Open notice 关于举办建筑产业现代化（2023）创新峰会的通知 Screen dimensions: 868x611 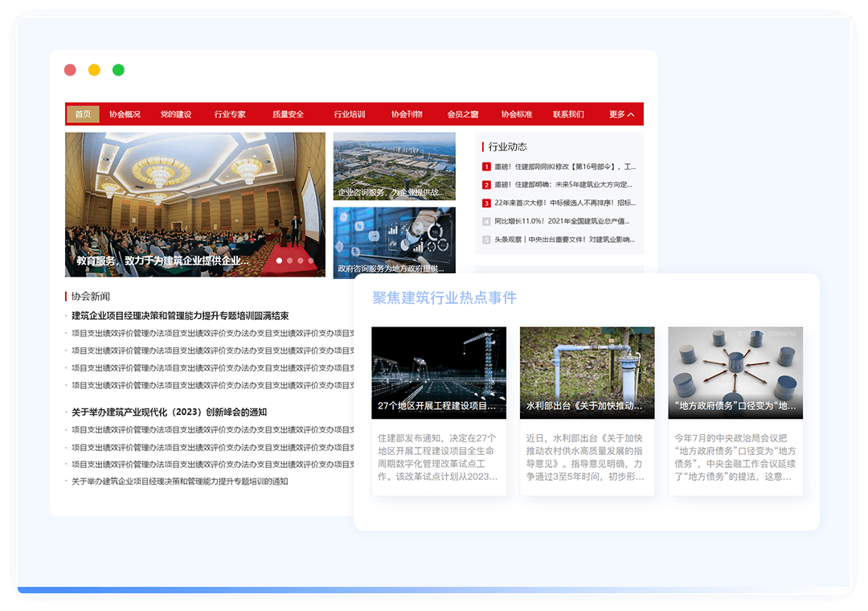coord(167,412)
